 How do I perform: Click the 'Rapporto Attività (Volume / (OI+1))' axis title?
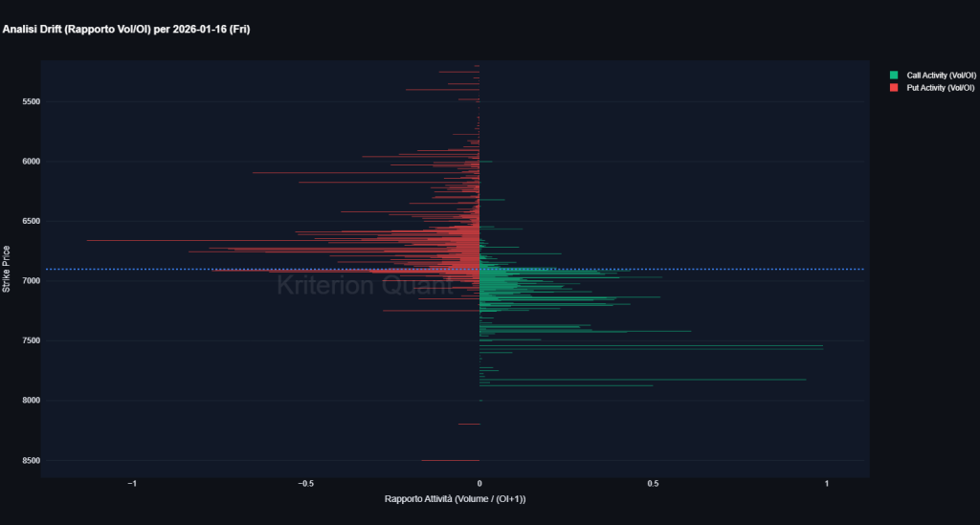tap(455, 499)
